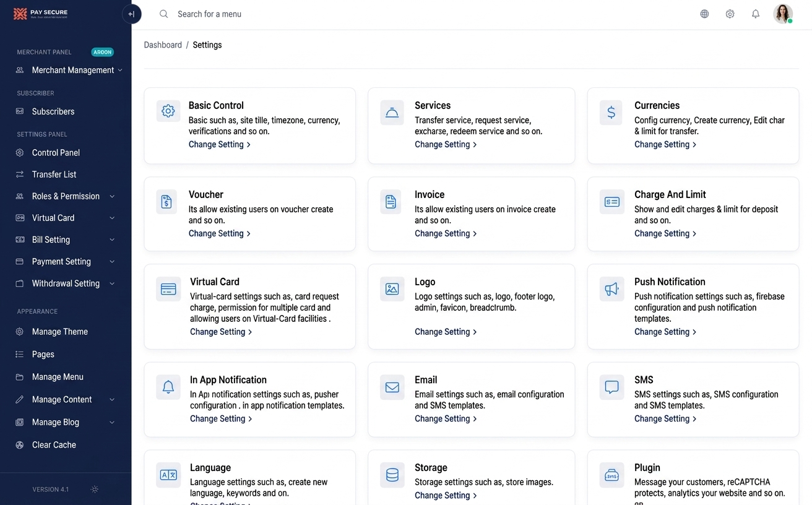The height and width of the screenshot is (505, 812).
Task: Click the Logo image icon
Action: (x=392, y=289)
